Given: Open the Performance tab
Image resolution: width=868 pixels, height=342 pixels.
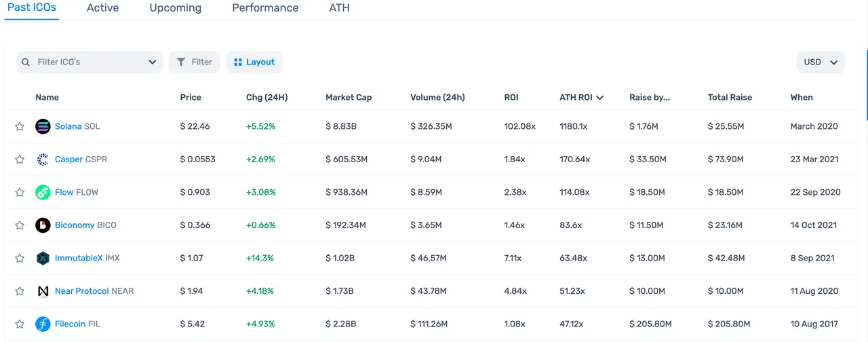Looking at the screenshot, I should [x=265, y=7].
